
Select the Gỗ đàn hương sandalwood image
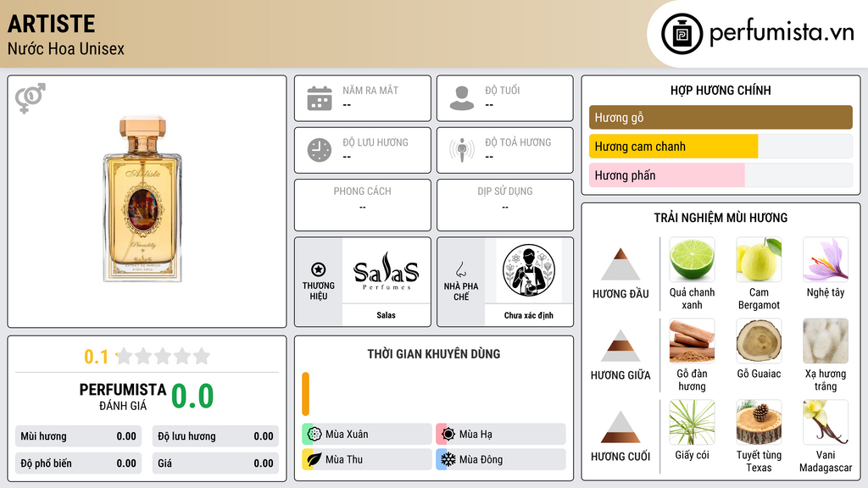point(692,341)
